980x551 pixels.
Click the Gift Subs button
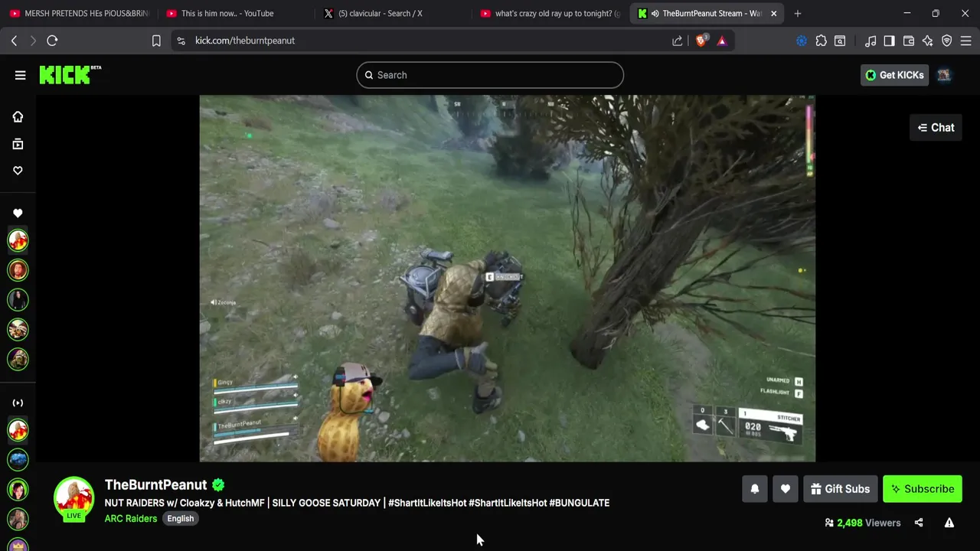[841, 489]
